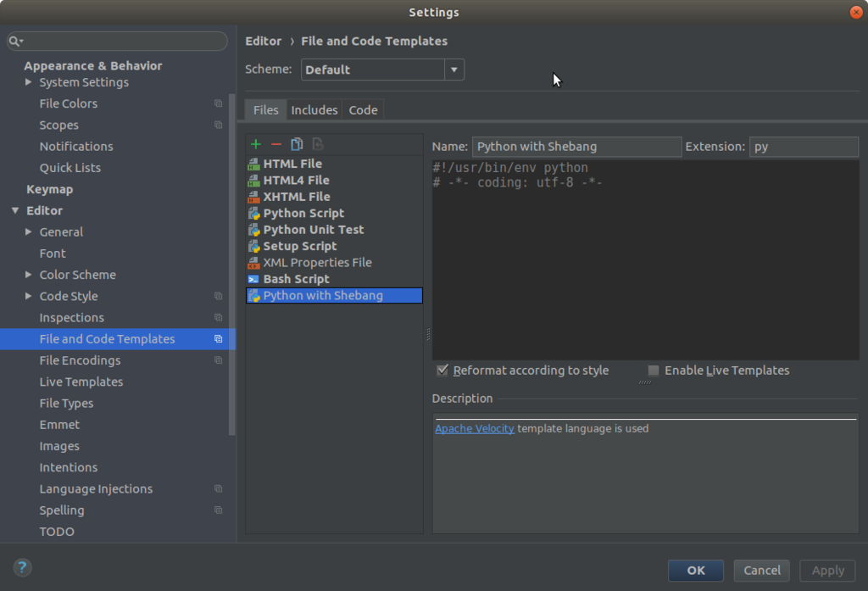
Task: Click the settings tree vertical scrollbar
Action: pyautogui.click(x=232, y=265)
